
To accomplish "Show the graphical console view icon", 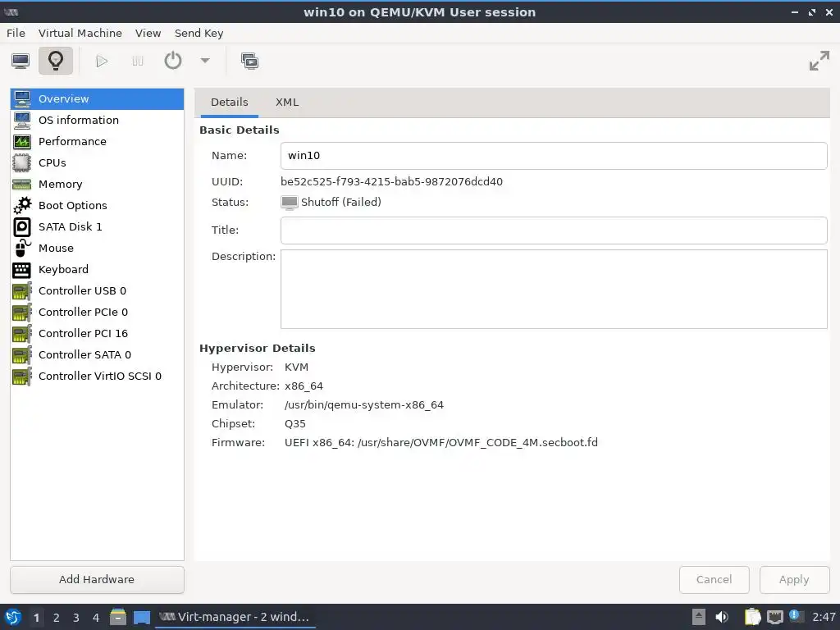I will point(21,61).
